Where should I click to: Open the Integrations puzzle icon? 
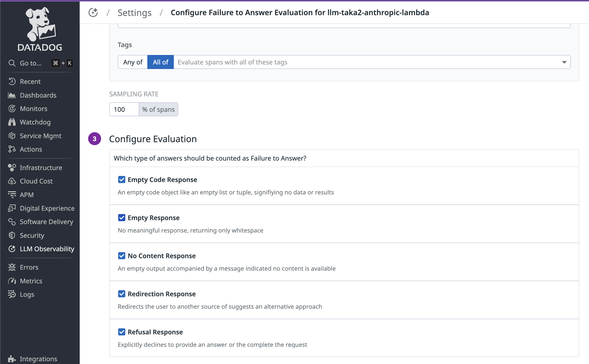12,359
